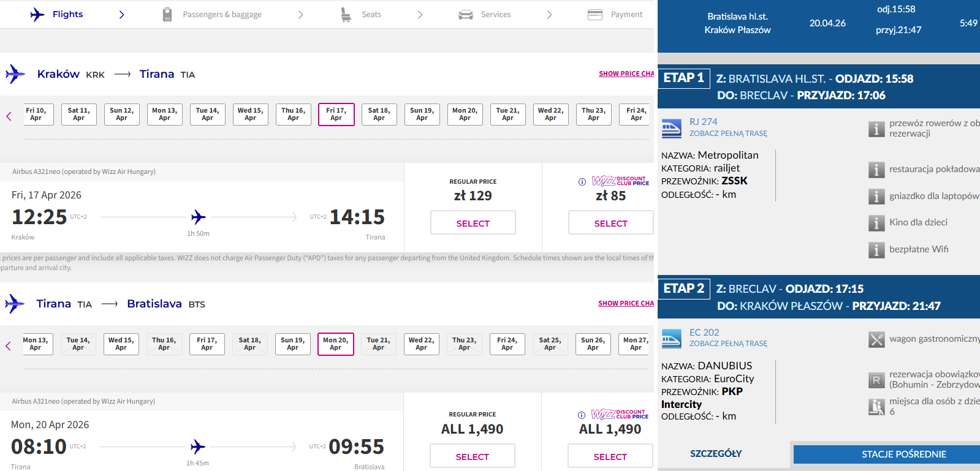Open the price chart for Kraków–Tirana
980x471 pixels.
coord(626,73)
